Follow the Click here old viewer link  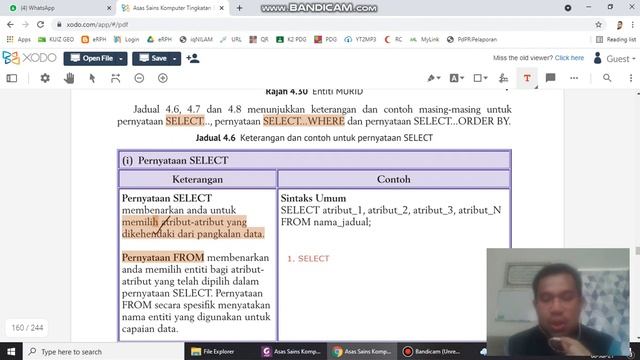pos(569,58)
